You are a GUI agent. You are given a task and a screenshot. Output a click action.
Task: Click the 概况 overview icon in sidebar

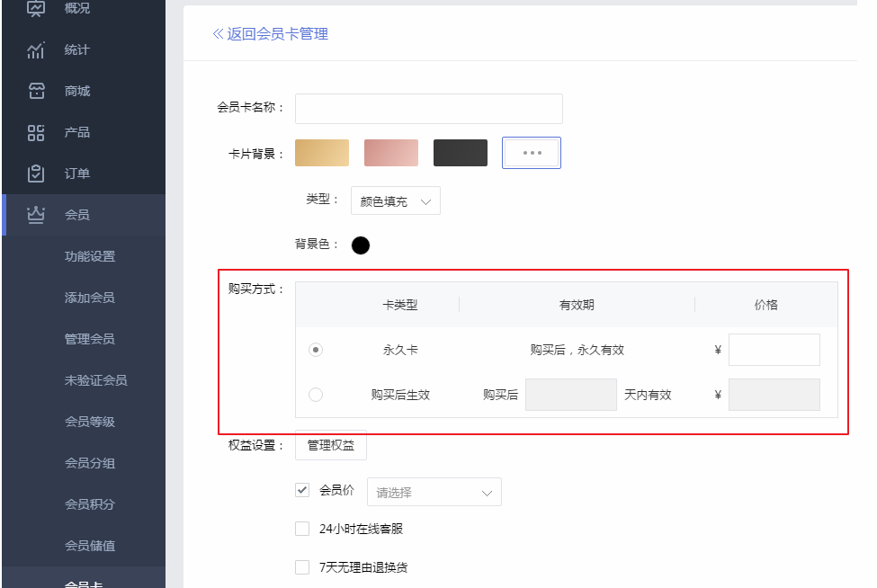pyautogui.click(x=36, y=9)
